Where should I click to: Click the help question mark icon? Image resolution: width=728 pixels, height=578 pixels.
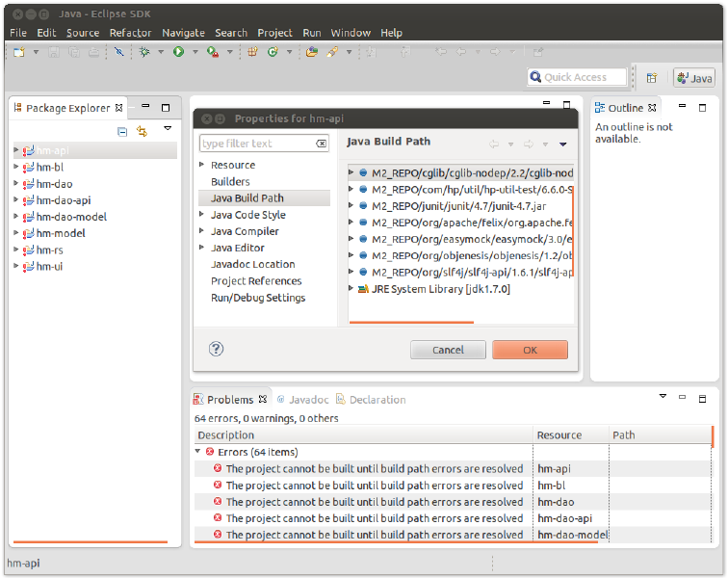(x=217, y=349)
